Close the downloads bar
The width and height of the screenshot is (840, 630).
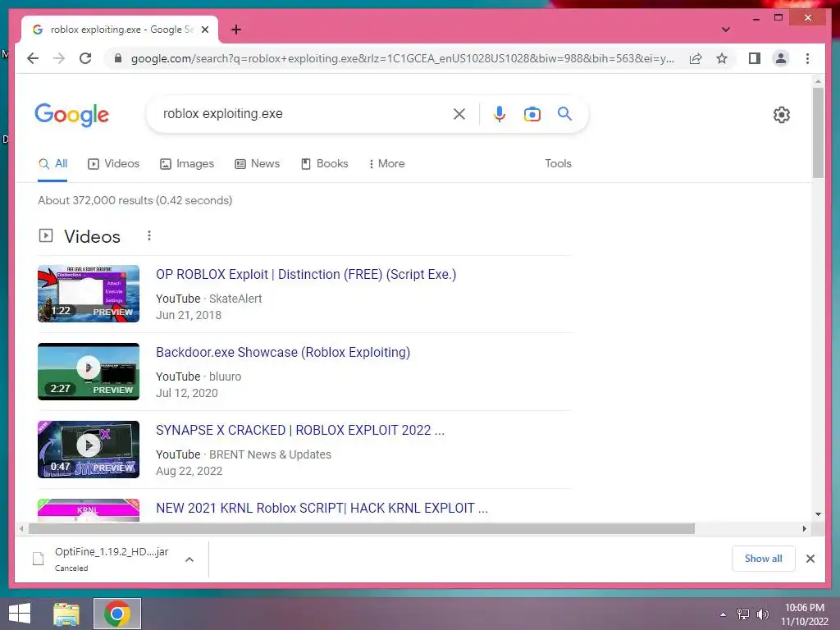(x=810, y=559)
